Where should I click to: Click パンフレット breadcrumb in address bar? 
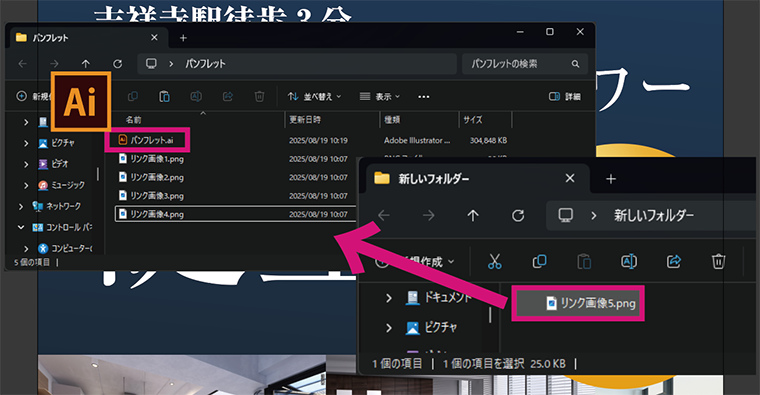pos(206,63)
